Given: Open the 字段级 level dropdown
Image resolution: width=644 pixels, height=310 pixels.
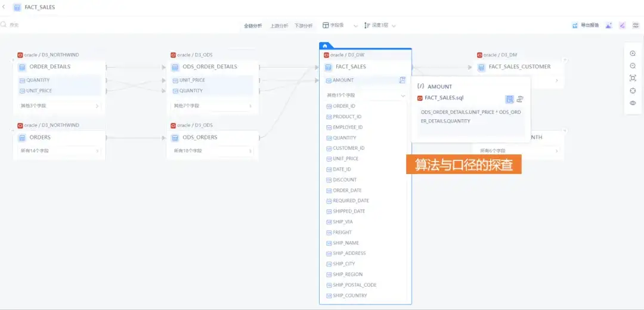Looking at the screenshot, I should 340,26.
